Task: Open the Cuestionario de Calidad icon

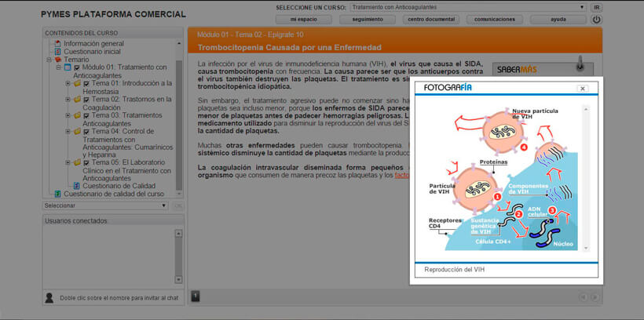Action: point(76,186)
